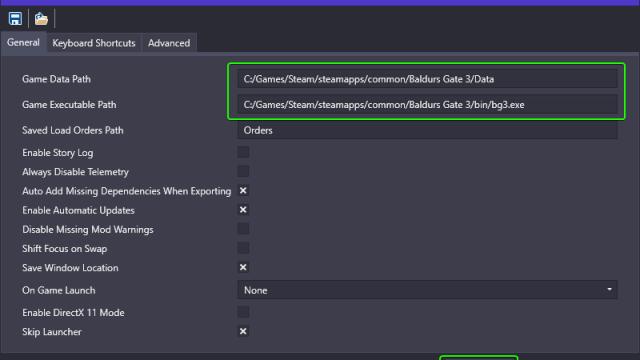Open the Advanced tab

(169, 43)
